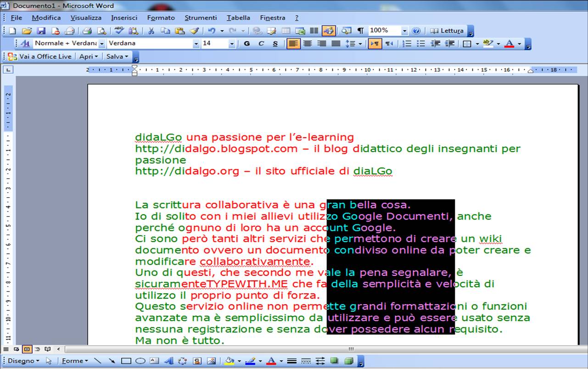The image size is (588, 369).
Task: Click the Copy icon
Action: pyautogui.click(x=165, y=31)
